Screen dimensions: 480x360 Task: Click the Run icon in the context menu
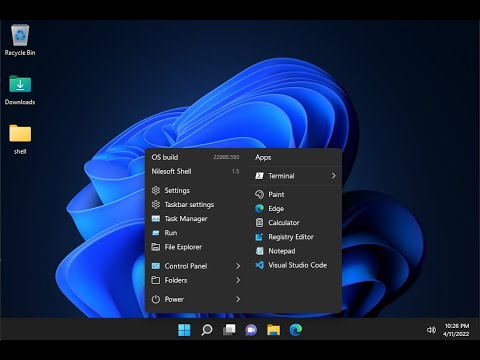156,233
